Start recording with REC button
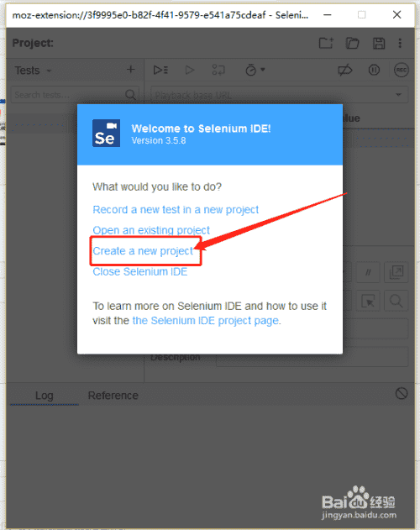Image resolution: width=420 pixels, height=530 pixels. pyautogui.click(x=401, y=70)
